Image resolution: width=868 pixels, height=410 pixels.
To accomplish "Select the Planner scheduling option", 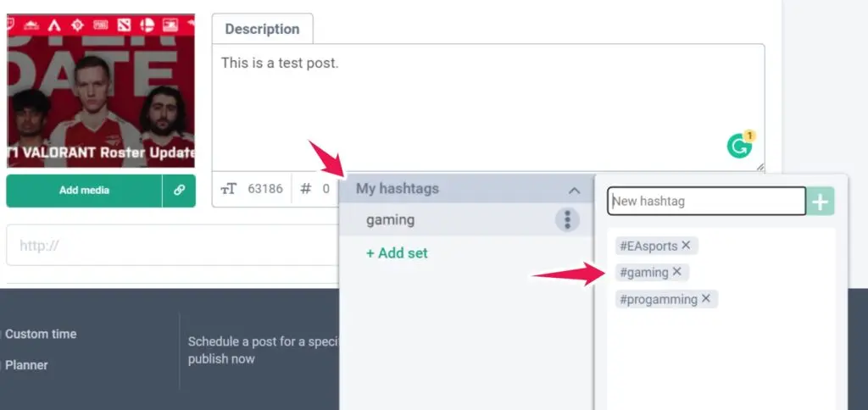I will [26, 365].
